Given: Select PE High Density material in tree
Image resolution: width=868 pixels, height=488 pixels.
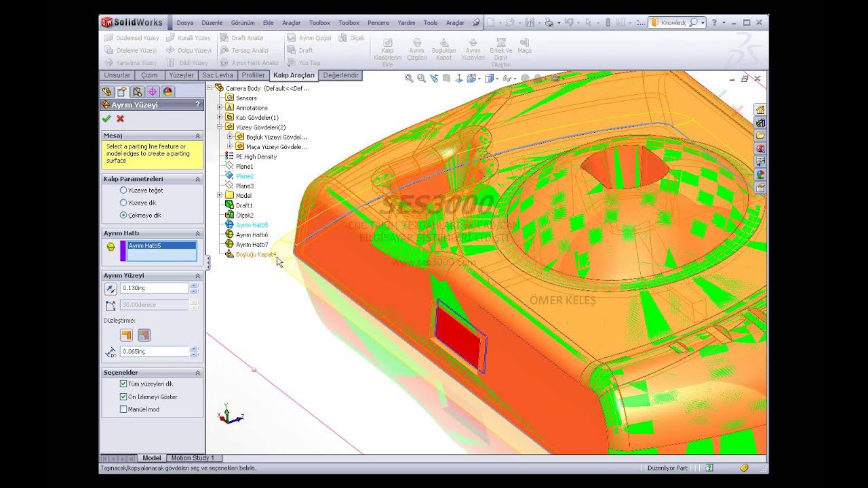Looking at the screenshot, I should (256, 157).
